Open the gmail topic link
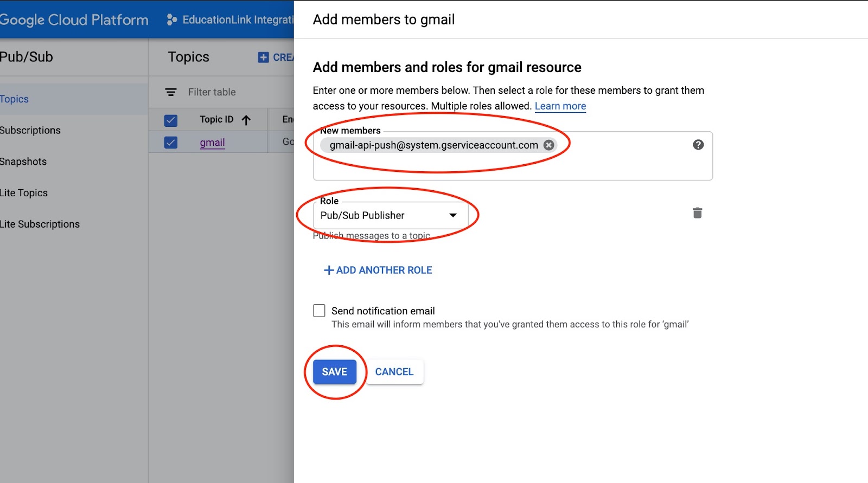This screenshot has height=483, width=868. [212, 143]
